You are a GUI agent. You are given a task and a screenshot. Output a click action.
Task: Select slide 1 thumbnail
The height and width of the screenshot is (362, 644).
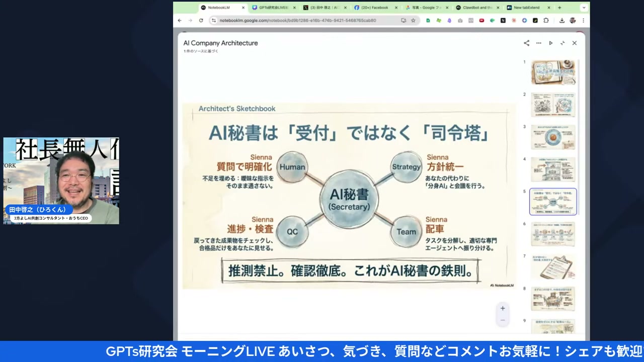[x=553, y=72]
